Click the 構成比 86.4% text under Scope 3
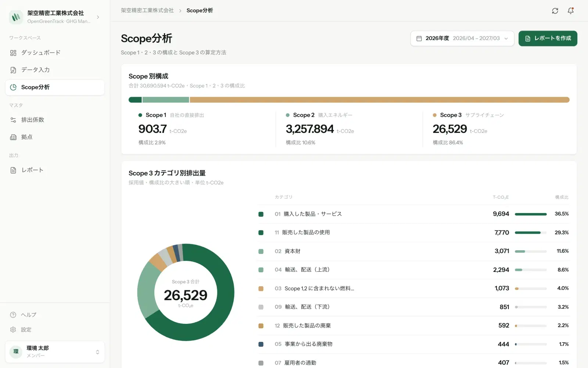This screenshot has height=368, width=588. [x=448, y=142]
